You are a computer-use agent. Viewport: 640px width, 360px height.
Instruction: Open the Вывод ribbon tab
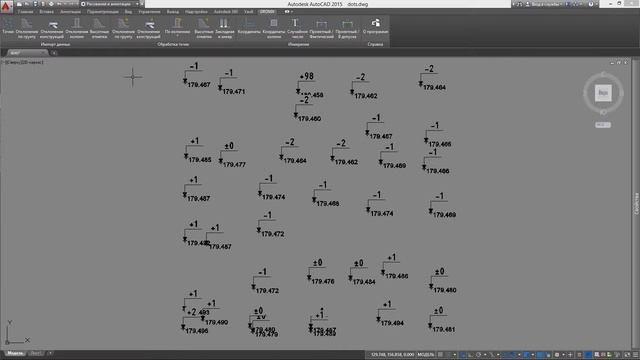[173, 12]
